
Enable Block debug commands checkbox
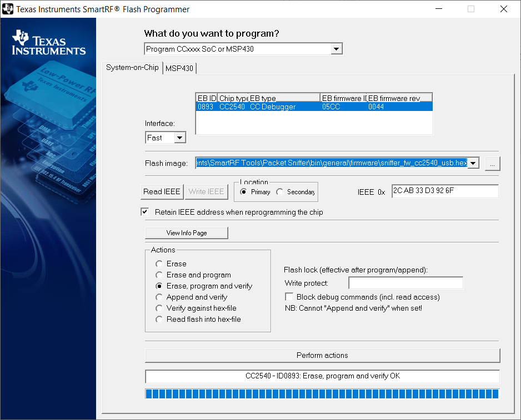pos(289,297)
